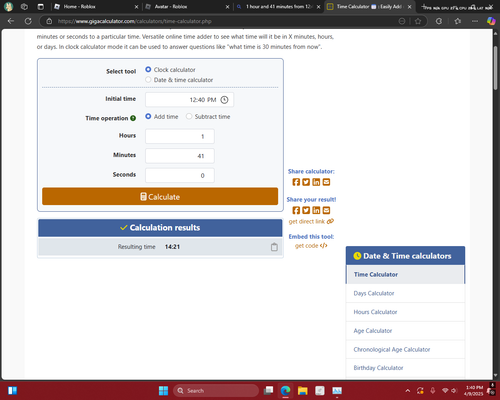The width and height of the screenshot is (500, 400).
Task: Choose the Add time operation
Action: [x=148, y=116]
